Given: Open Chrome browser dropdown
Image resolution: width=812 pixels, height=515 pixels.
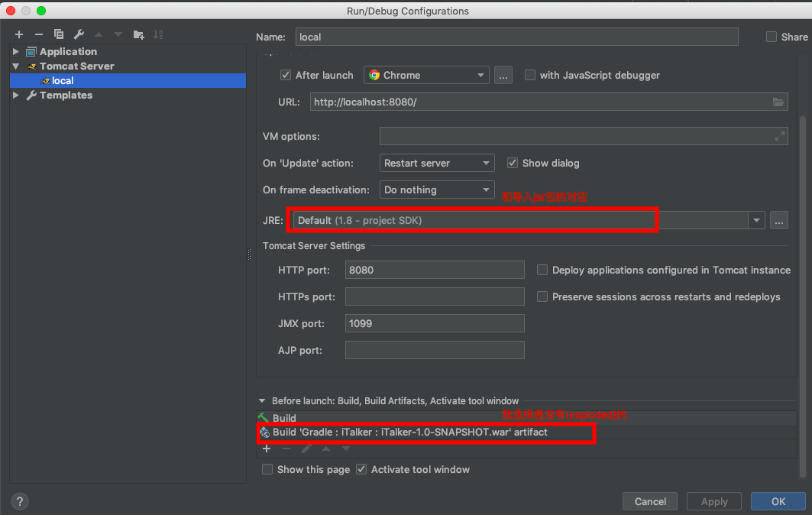Looking at the screenshot, I should [426, 75].
